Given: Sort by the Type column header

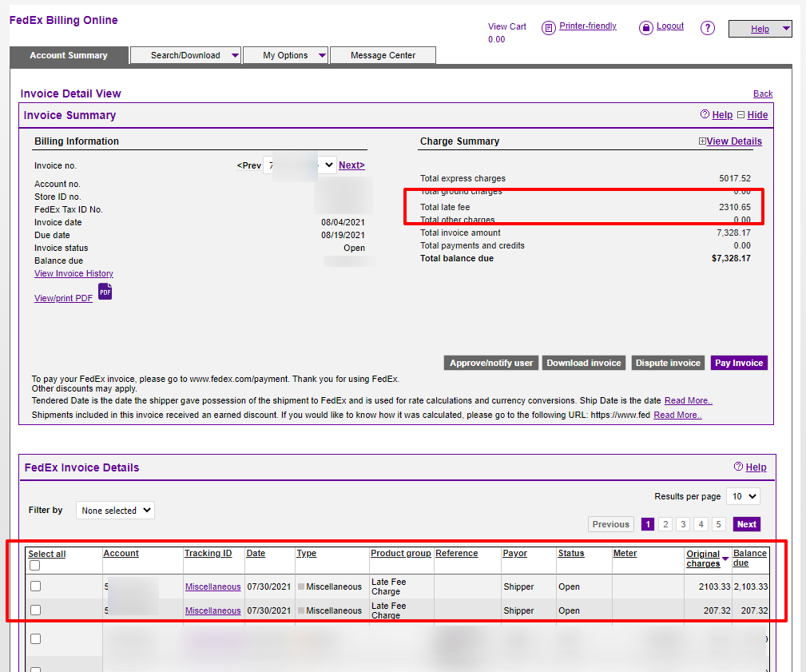Looking at the screenshot, I should [x=307, y=553].
